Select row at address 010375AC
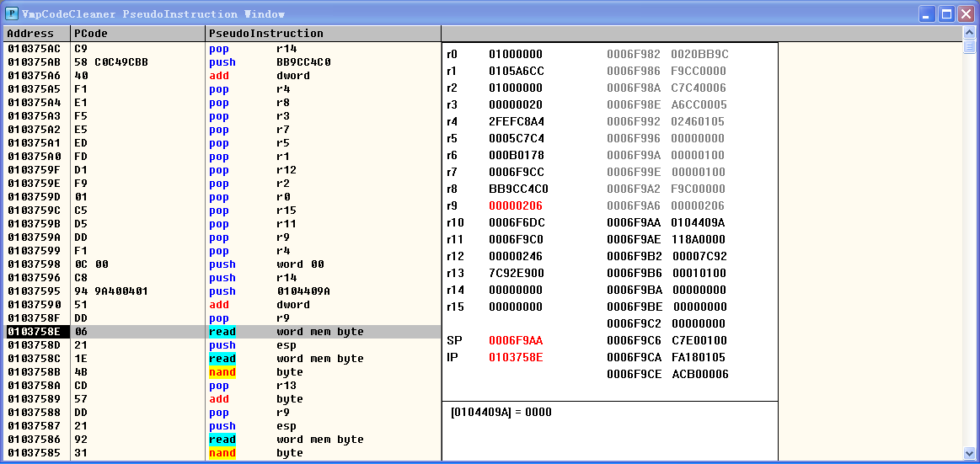The image size is (980, 464). click(x=222, y=48)
